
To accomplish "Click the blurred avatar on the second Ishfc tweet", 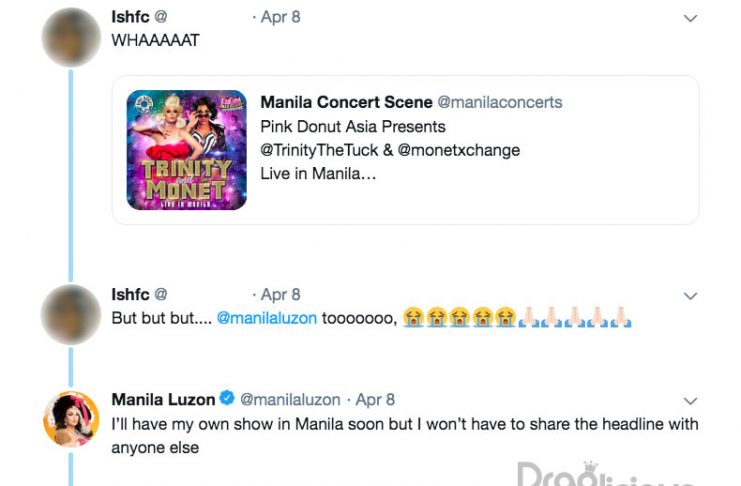I will click(71, 314).
